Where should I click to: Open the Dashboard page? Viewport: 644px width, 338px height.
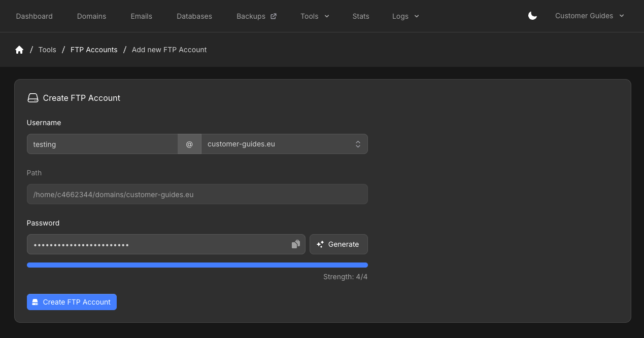coord(35,16)
